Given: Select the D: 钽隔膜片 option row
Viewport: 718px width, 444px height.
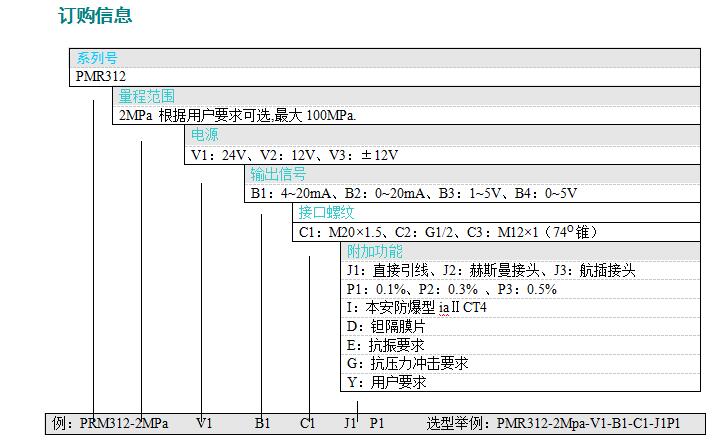Looking at the screenshot, I should pyautogui.click(x=385, y=326).
